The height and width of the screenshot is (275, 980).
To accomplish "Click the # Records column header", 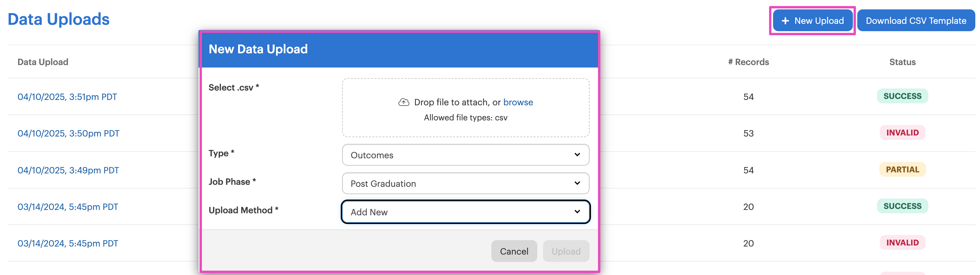I will [748, 62].
